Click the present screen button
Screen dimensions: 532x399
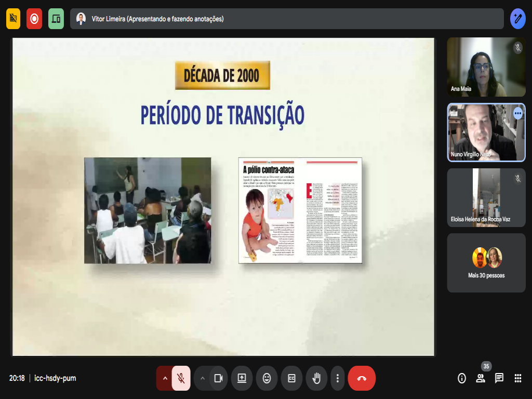[242, 378]
